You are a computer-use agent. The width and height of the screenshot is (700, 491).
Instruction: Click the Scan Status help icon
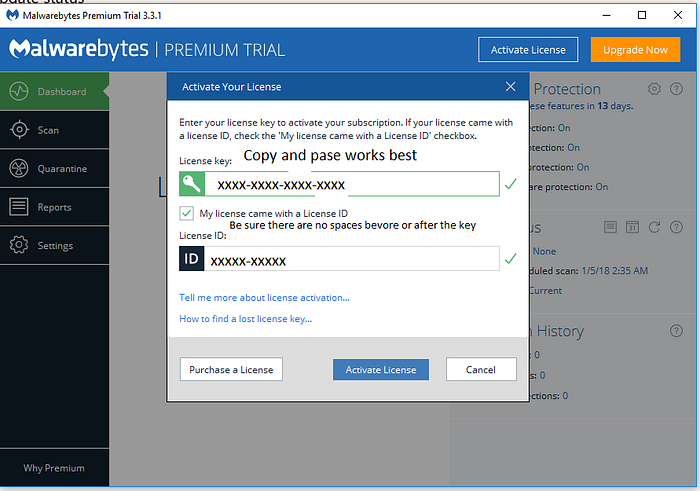pos(676,227)
